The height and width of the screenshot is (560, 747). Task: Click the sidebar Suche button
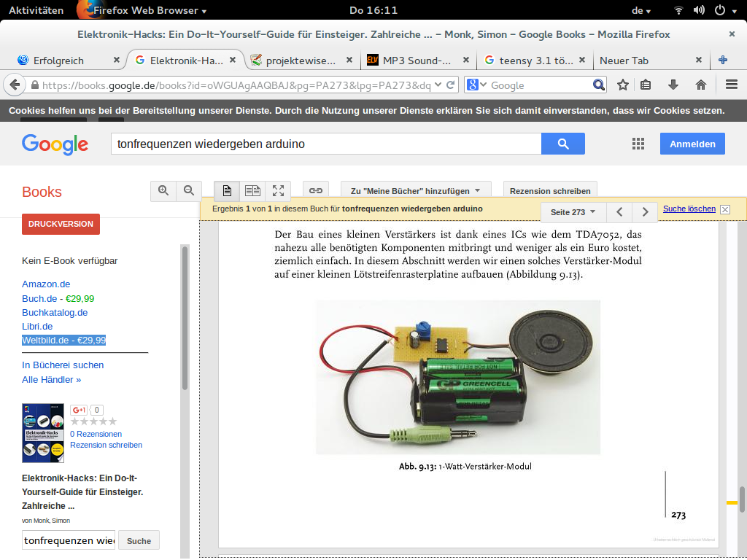[x=139, y=540]
